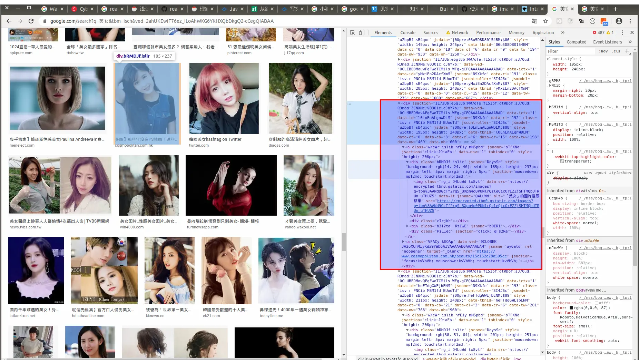
Task: Open the Chrome three-dot menu
Action: tap(630, 21)
